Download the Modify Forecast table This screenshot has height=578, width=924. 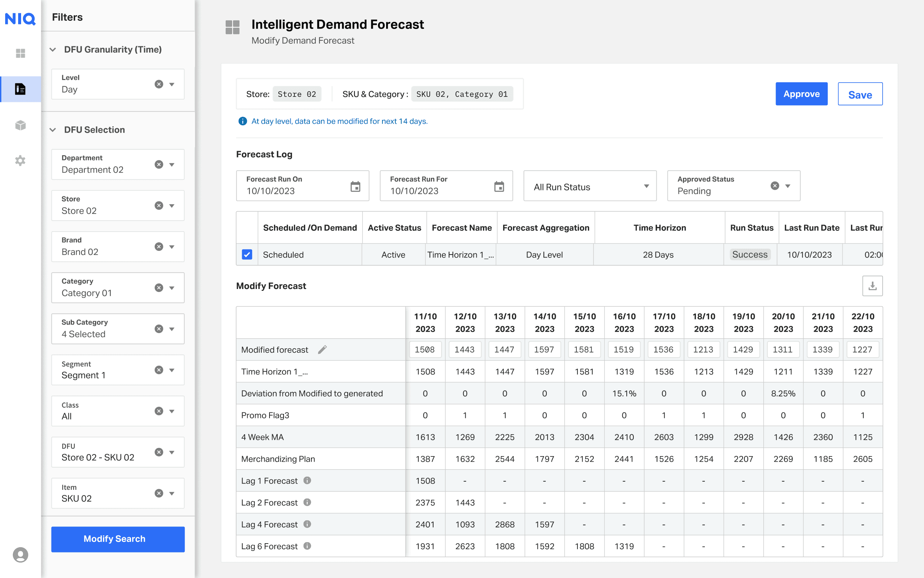[873, 286]
